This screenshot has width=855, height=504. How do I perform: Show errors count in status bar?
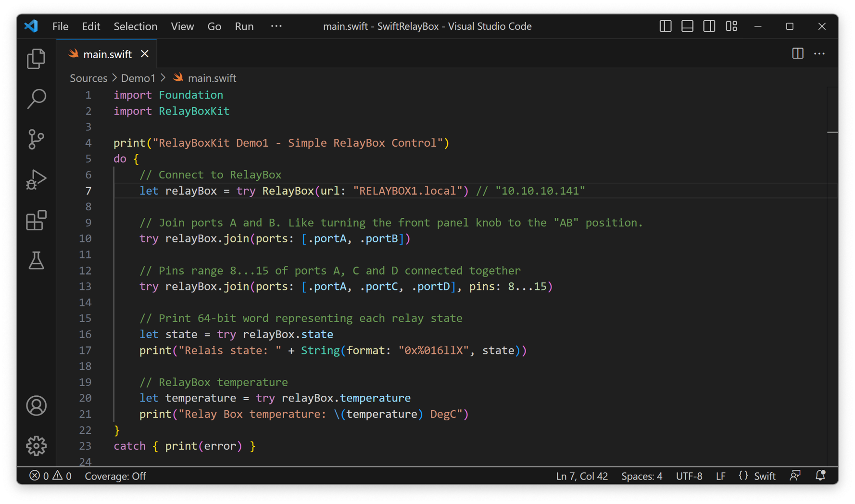tap(39, 476)
